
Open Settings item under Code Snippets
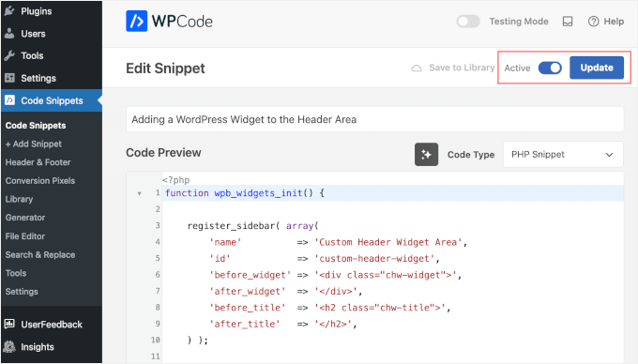point(22,292)
